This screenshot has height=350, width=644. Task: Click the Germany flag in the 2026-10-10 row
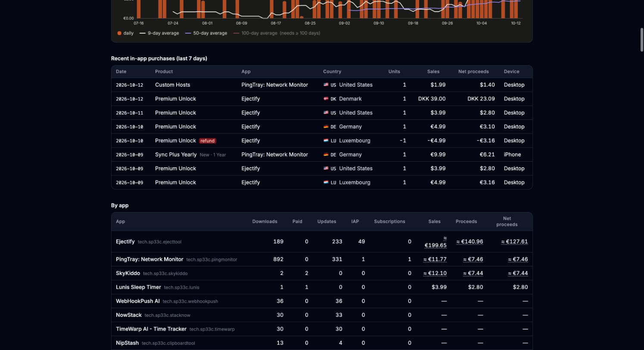tap(326, 127)
